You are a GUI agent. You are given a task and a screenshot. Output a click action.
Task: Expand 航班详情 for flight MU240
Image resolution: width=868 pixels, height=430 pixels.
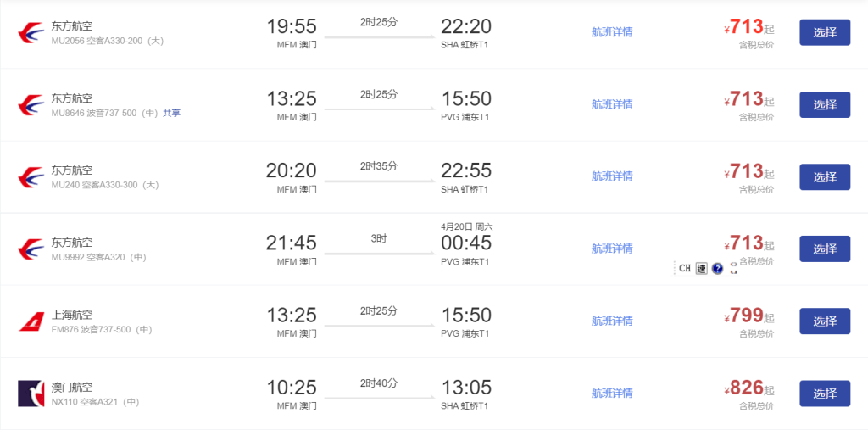pyautogui.click(x=612, y=176)
